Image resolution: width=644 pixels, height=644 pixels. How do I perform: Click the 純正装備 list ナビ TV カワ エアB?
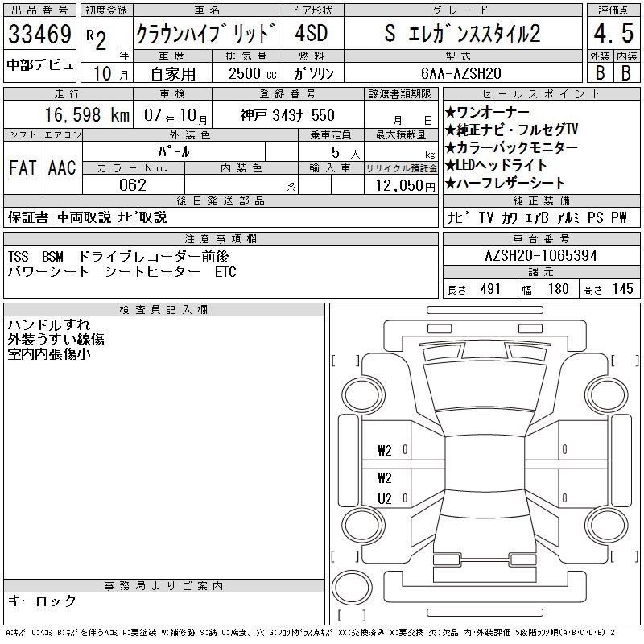[x=537, y=217]
